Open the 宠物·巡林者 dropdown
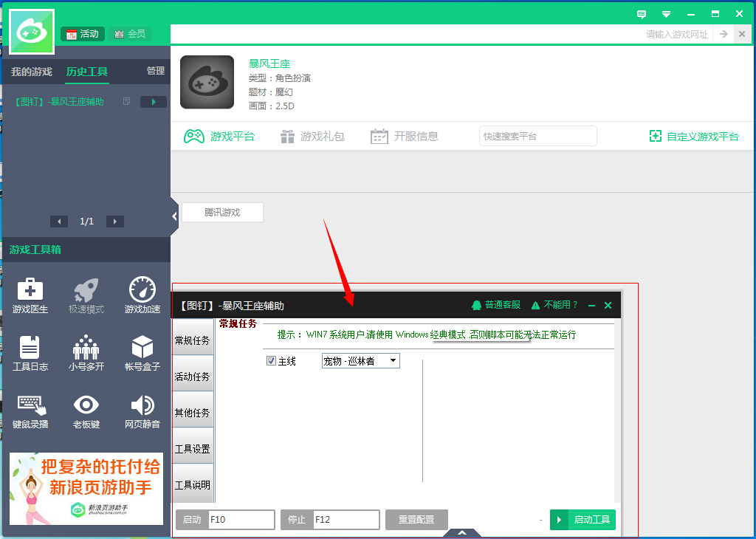Screen dimensions: 756x539 pos(360,360)
